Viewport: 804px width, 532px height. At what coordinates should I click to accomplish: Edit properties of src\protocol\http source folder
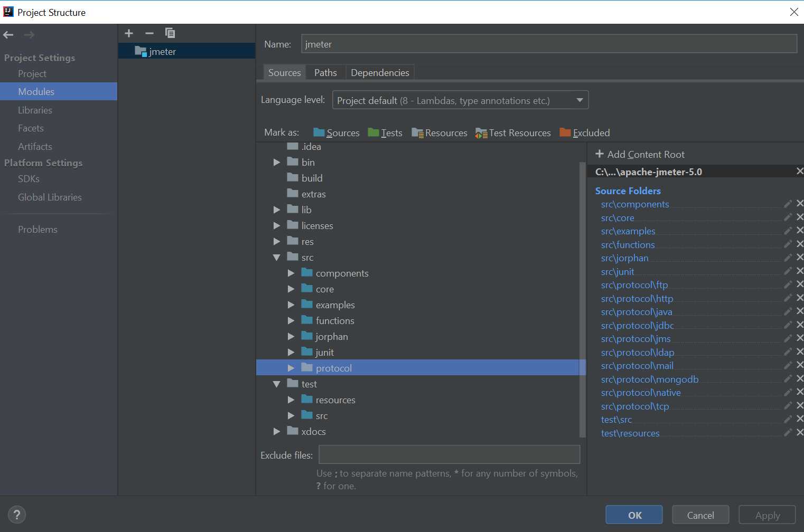(788, 298)
